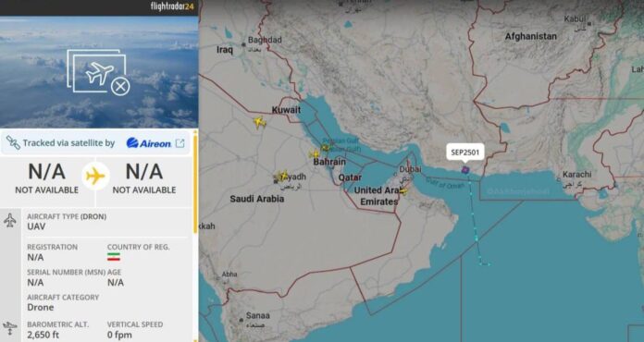Click the flightradar24 logo
Image resolution: width=644 pixels, height=342 pixels.
174,6
